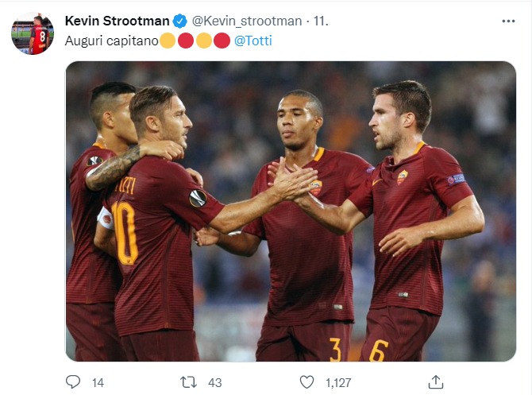
Task: Enlarge the photo of Roma players
Action: tap(291, 211)
